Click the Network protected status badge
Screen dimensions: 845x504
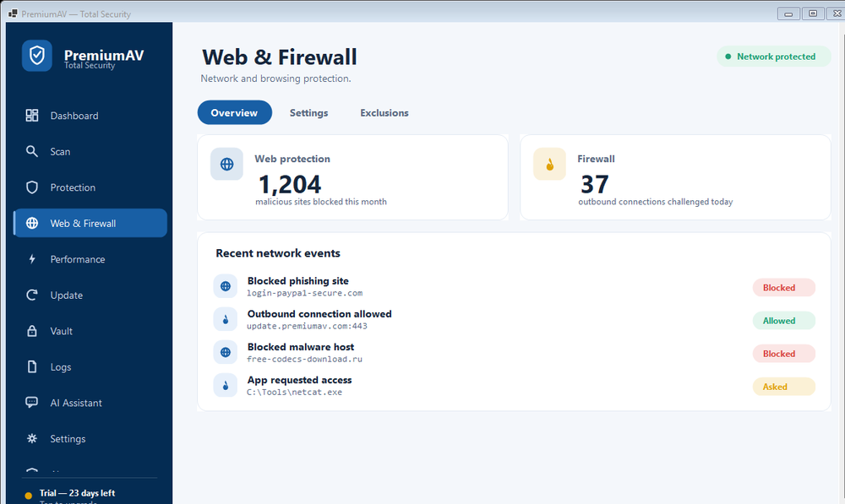coord(773,57)
